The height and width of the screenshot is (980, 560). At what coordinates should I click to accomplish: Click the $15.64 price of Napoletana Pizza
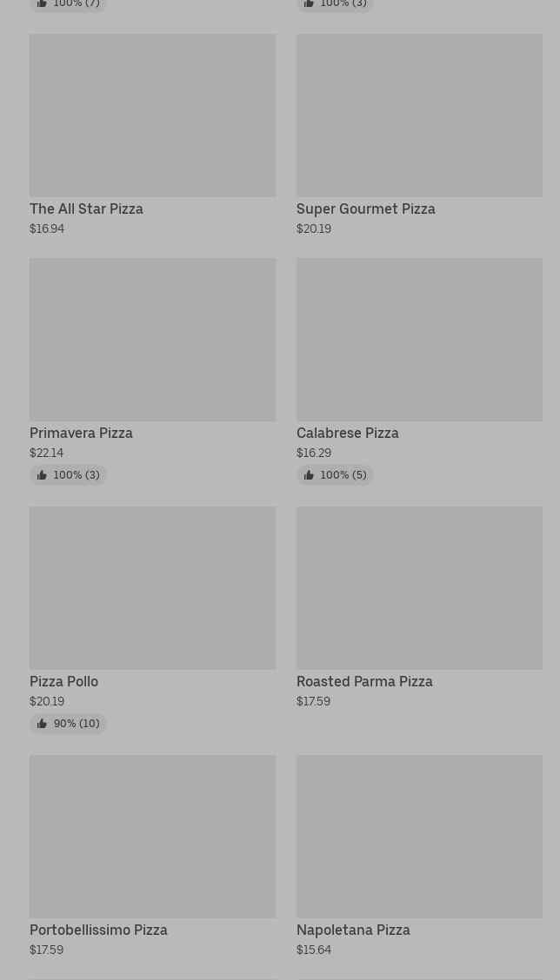click(314, 950)
